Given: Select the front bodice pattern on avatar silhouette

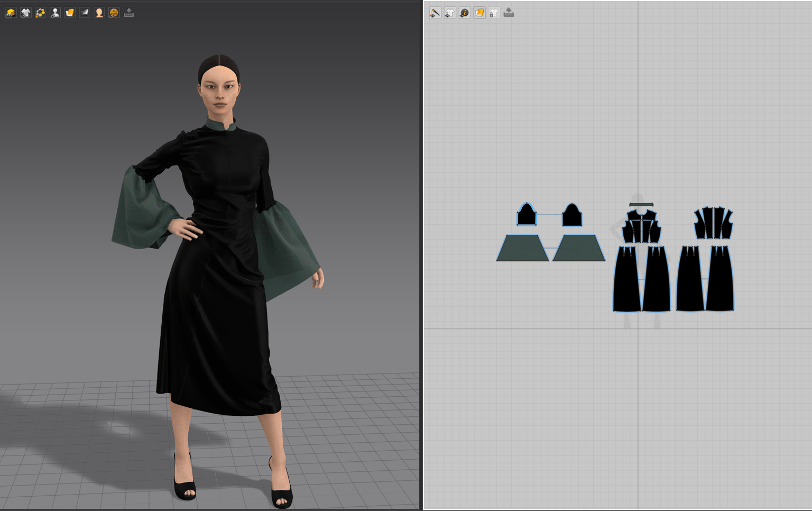Looking at the screenshot, I should 641,226.
